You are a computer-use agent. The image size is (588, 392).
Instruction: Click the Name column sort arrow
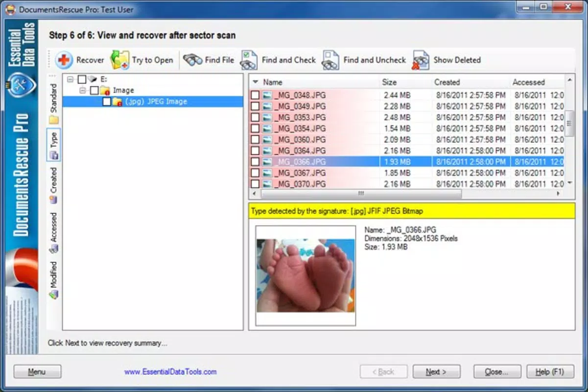256,82
